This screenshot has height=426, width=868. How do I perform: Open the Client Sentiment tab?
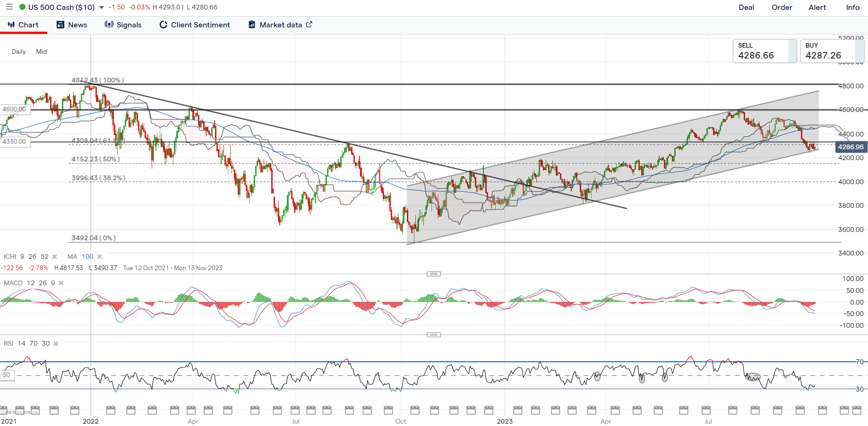195,25
